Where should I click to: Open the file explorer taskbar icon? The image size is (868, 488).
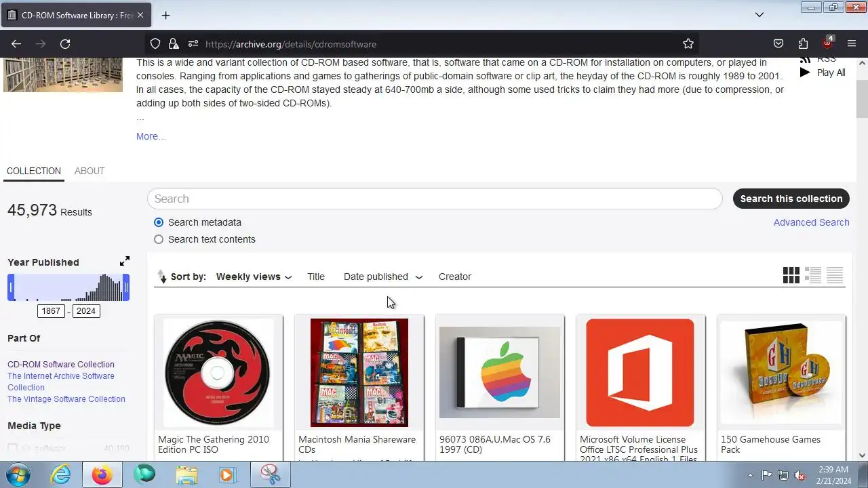[186, 474]
